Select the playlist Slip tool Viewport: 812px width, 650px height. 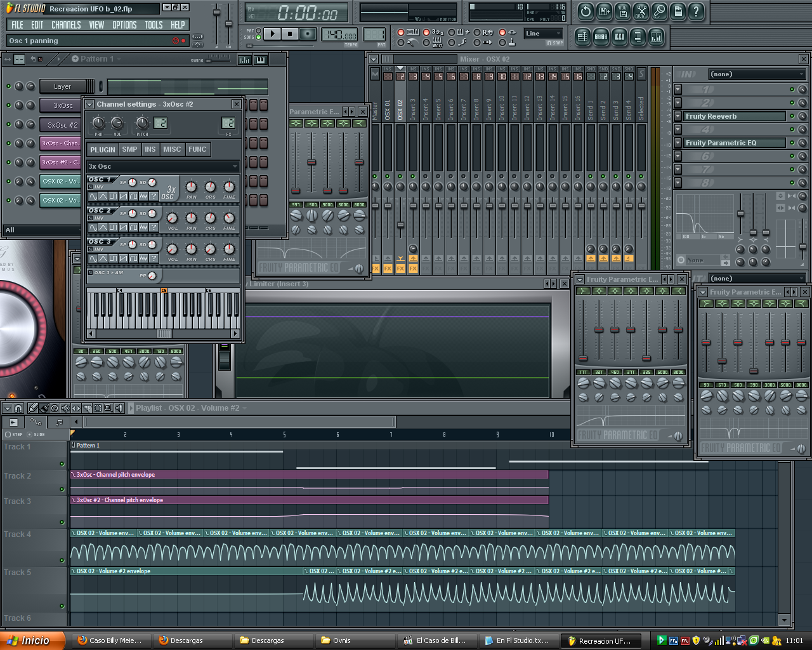pyautogui.click(x=76, y=408)
